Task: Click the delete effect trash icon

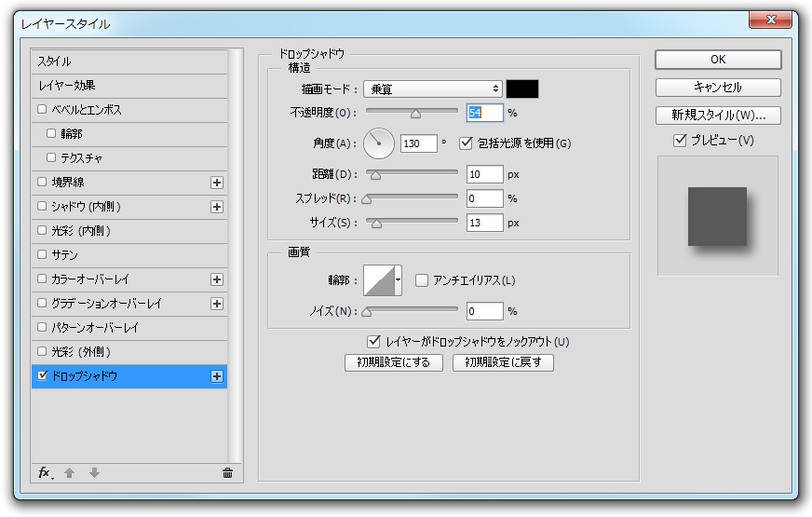Action: [x=227, y=472]
